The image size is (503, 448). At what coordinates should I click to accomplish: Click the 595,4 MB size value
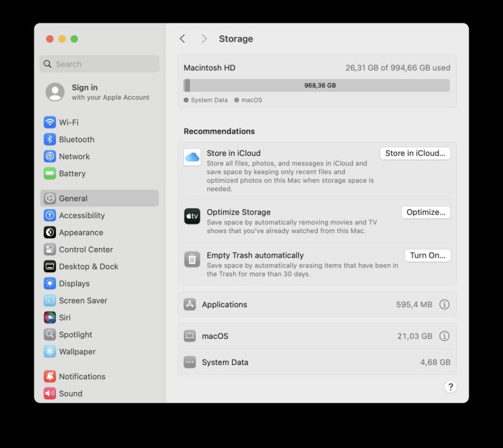(x=414, y=305)
